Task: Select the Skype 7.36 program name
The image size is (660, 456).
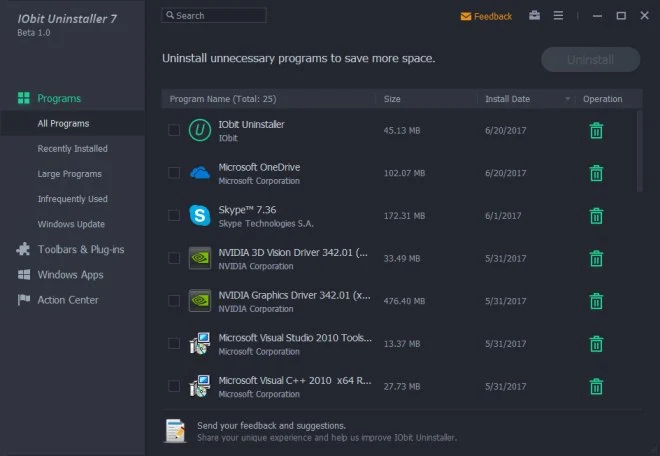Action: tap(247, 210)
